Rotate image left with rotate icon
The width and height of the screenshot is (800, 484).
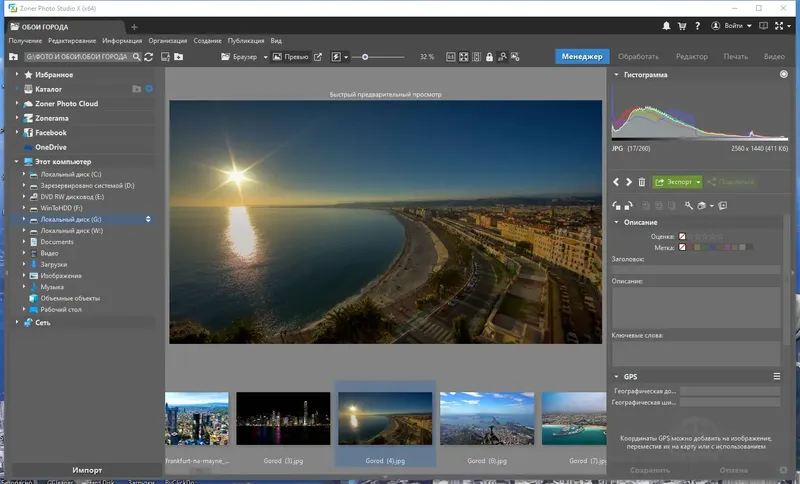point(617,206)
